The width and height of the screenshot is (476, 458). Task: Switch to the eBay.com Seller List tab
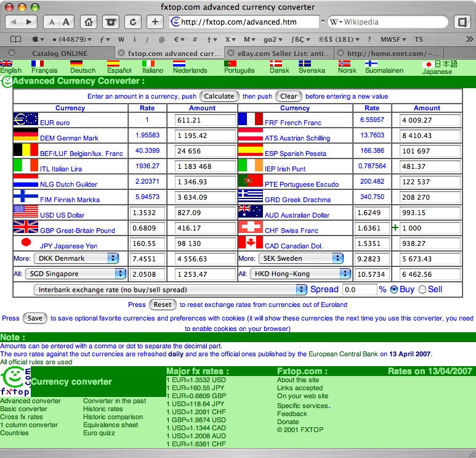pyautogui.click(x=283, y=54)
